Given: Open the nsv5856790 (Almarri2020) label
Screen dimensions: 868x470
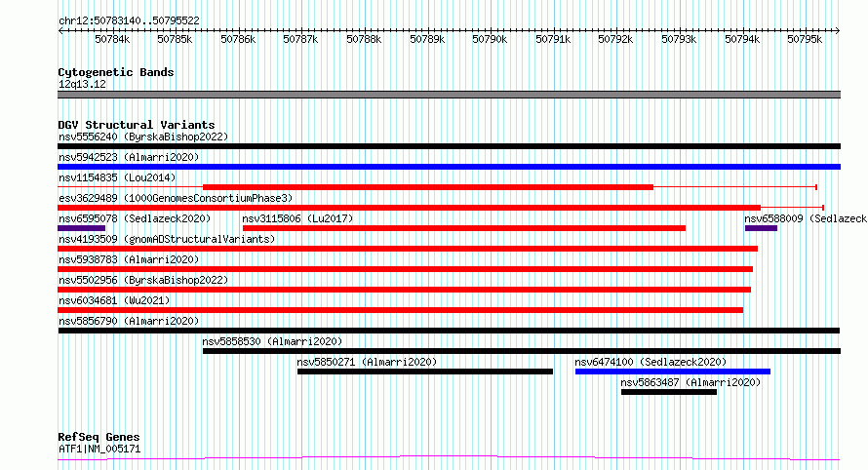Looking at the screenshot, I should [x=129, y=321].
